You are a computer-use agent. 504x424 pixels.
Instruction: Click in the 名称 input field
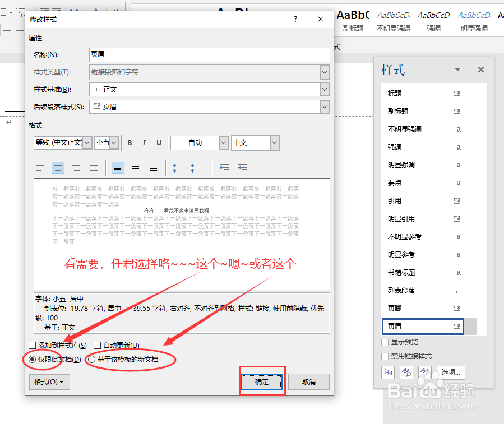pyautogui.click(x=210, y=54)
